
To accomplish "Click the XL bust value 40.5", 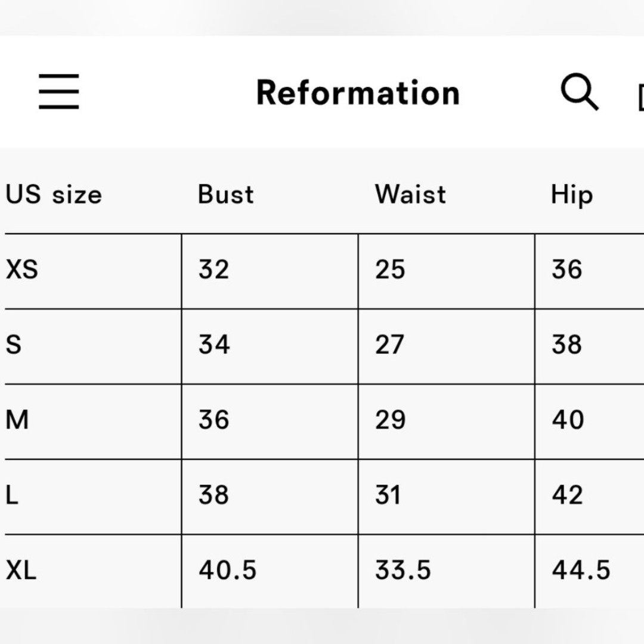I will point(228,570).
